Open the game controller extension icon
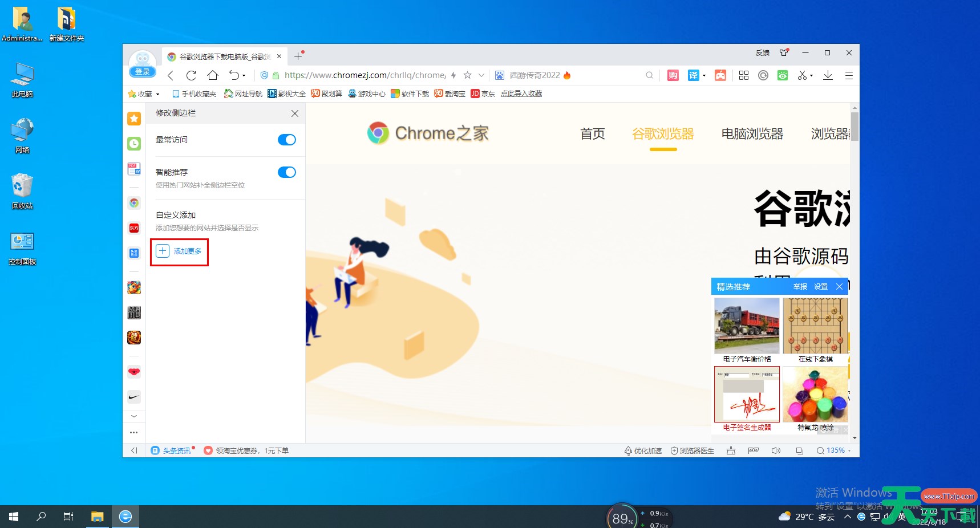This screenshot has height=528, width=980. (720, 75)
